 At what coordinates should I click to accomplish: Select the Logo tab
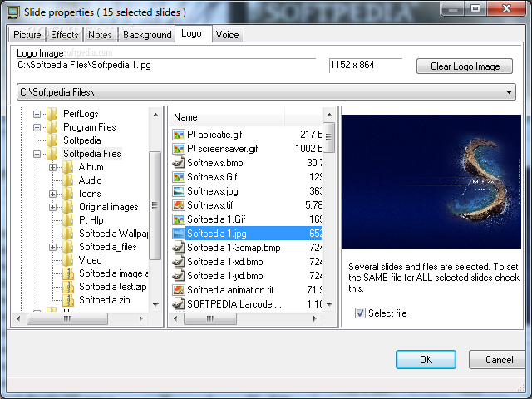tap(192, 33)
